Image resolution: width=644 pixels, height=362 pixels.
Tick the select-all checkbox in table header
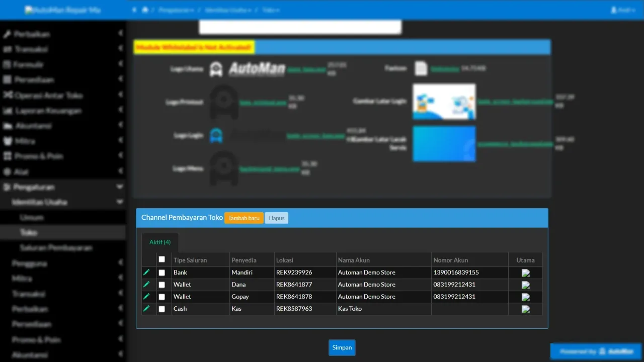[x=162, y=259]
